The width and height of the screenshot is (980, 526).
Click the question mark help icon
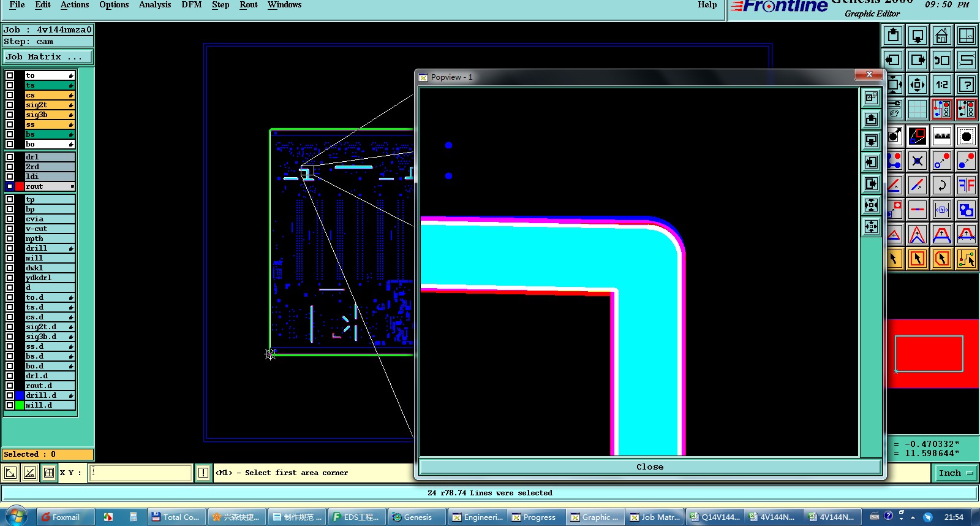[967, 85]
